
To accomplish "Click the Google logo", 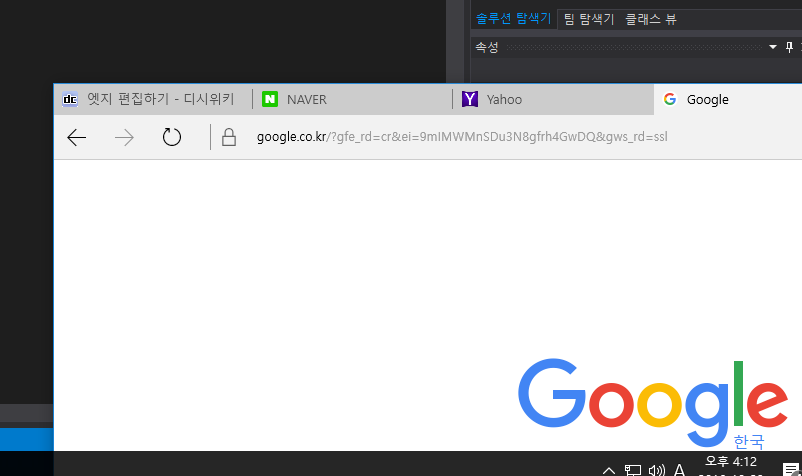I will pos(652,403).
